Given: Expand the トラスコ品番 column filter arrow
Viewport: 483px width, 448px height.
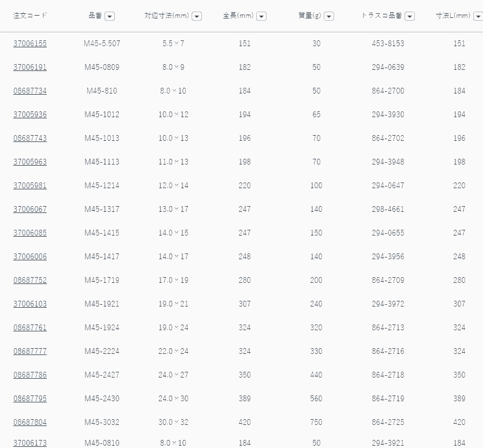Looking at the screenshot, I should [410, 16].
